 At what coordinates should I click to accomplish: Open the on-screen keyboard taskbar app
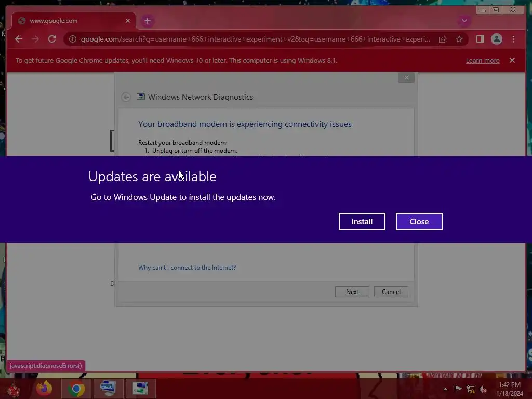108,389
